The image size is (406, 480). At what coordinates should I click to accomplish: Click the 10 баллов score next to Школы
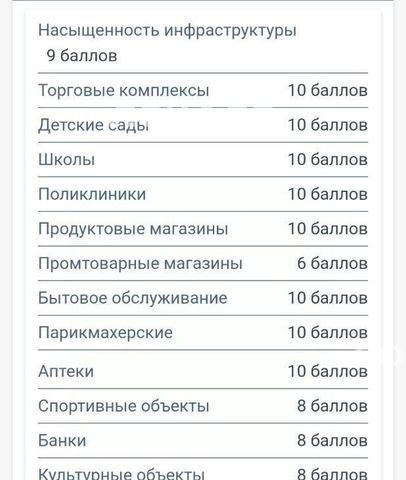328,159
